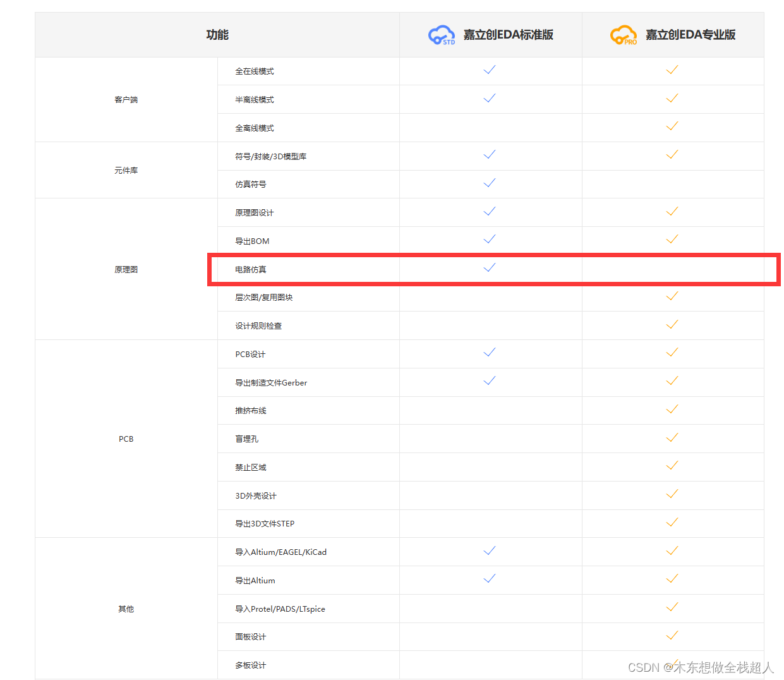
Task: Click the 导出制造文件Gerber feature label
Action: pyautogui.click(x=272, y=383)
